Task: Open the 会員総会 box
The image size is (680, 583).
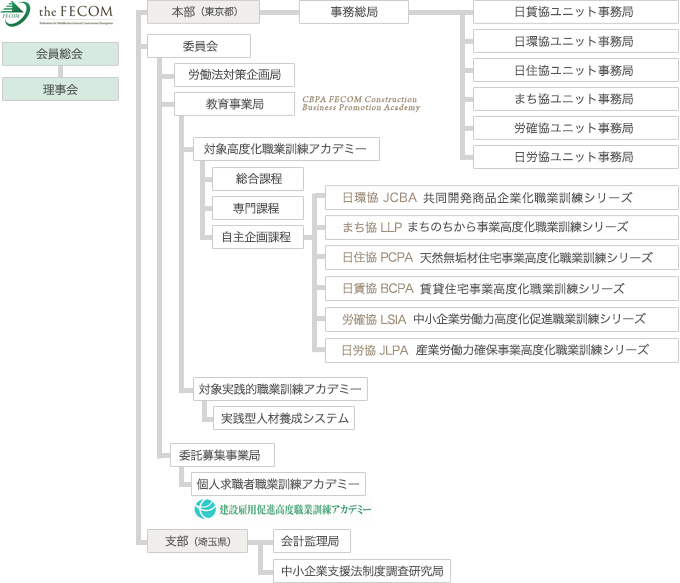Action: pos(60,54)
